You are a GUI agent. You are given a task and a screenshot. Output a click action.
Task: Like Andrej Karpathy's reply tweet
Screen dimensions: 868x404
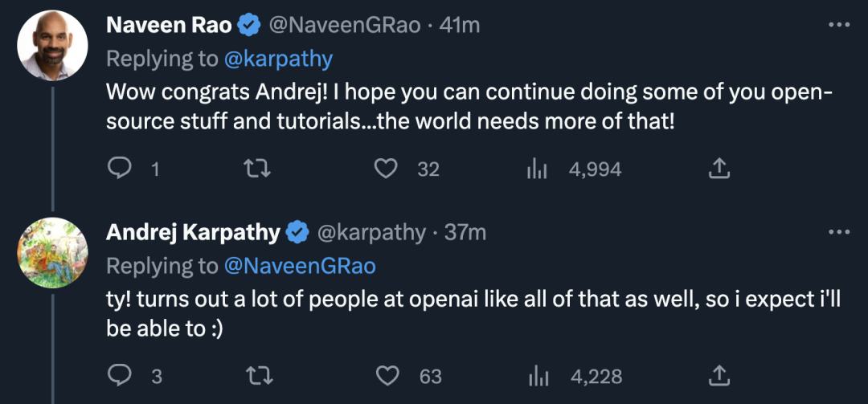388,375
